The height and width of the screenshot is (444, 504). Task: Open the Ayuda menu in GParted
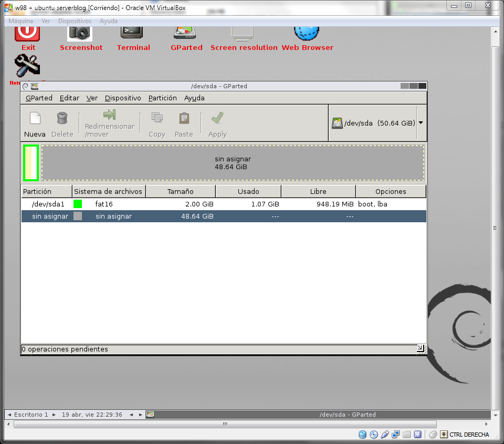(194, 98)
